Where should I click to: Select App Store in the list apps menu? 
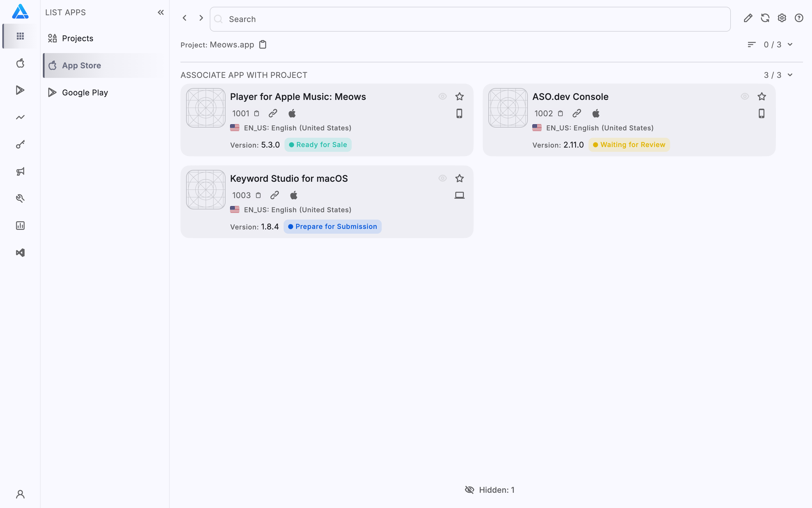[104, 65]
